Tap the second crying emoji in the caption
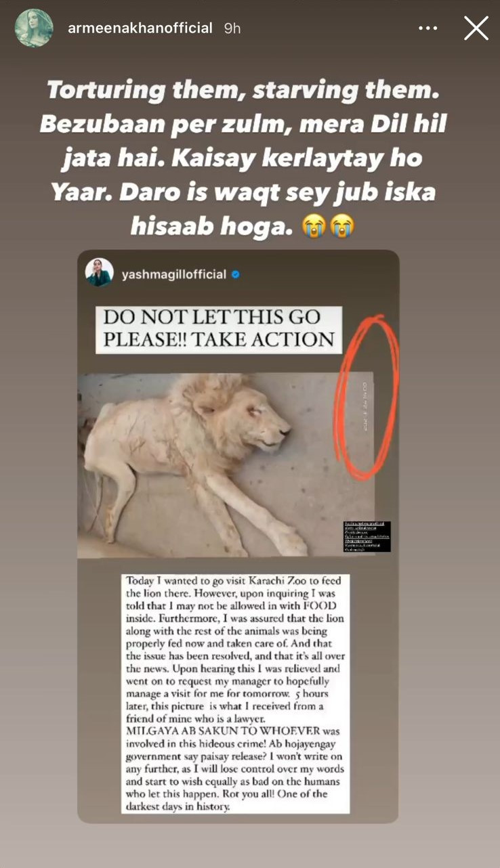The height and width of the screenshot is (868, 500). [341, 226]
